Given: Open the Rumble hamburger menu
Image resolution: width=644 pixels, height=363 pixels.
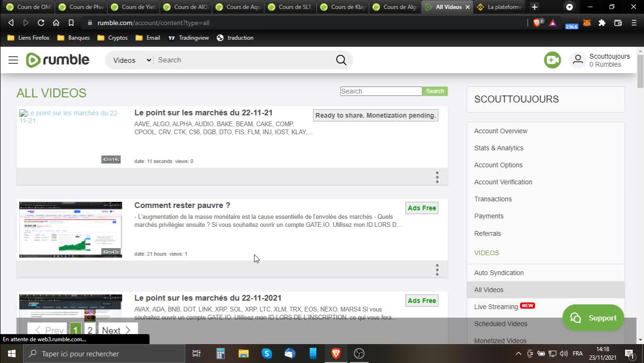Looking at the screenshot, I should (x=13, y=60).
